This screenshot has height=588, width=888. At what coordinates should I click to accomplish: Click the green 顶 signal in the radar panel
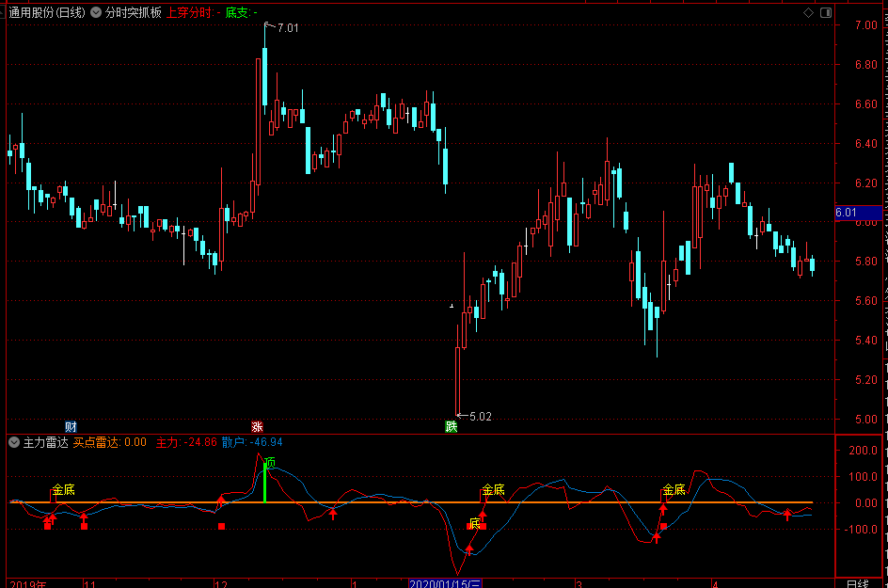(x=270, y=464)
